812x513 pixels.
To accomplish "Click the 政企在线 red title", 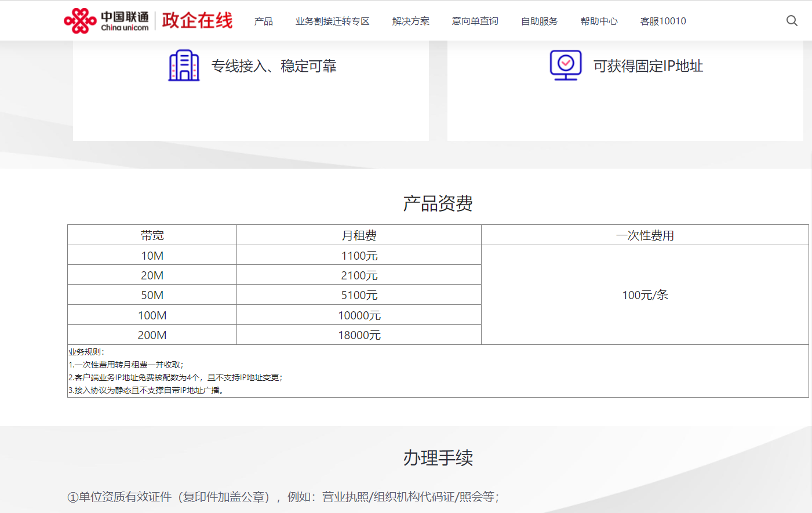I will [197, 21].
